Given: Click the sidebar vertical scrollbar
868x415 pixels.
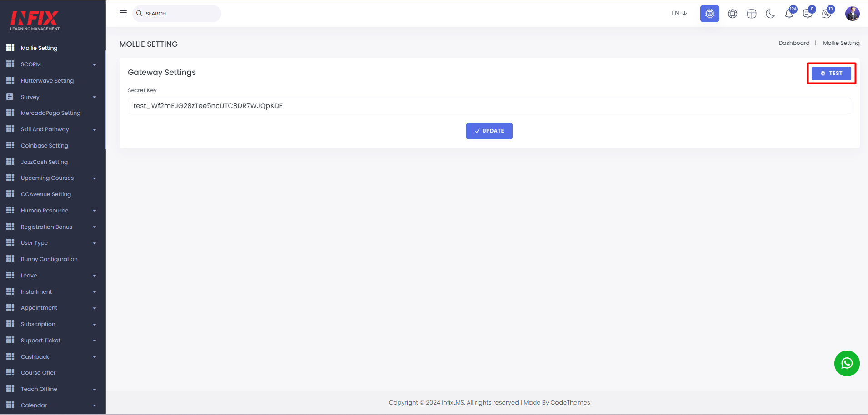Looking at the screenshot, I should tap(105, 100).
